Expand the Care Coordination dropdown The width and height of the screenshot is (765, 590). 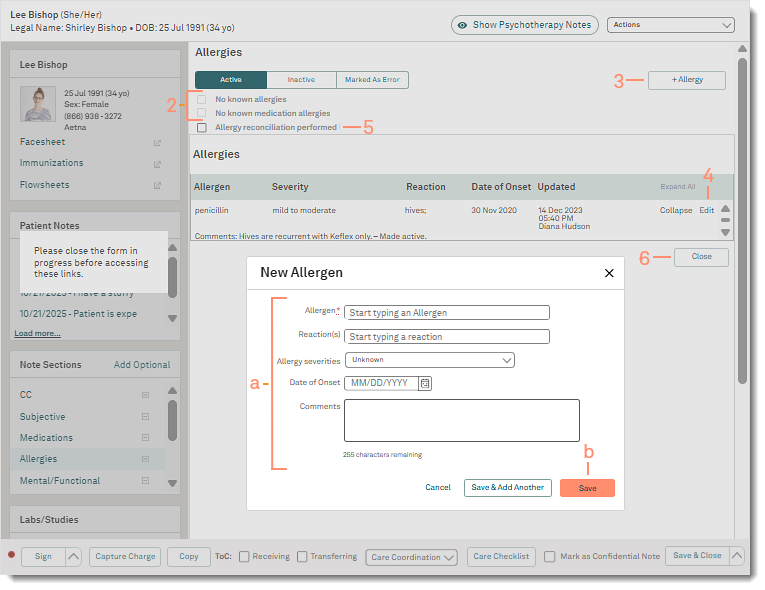tap(412, 557)
